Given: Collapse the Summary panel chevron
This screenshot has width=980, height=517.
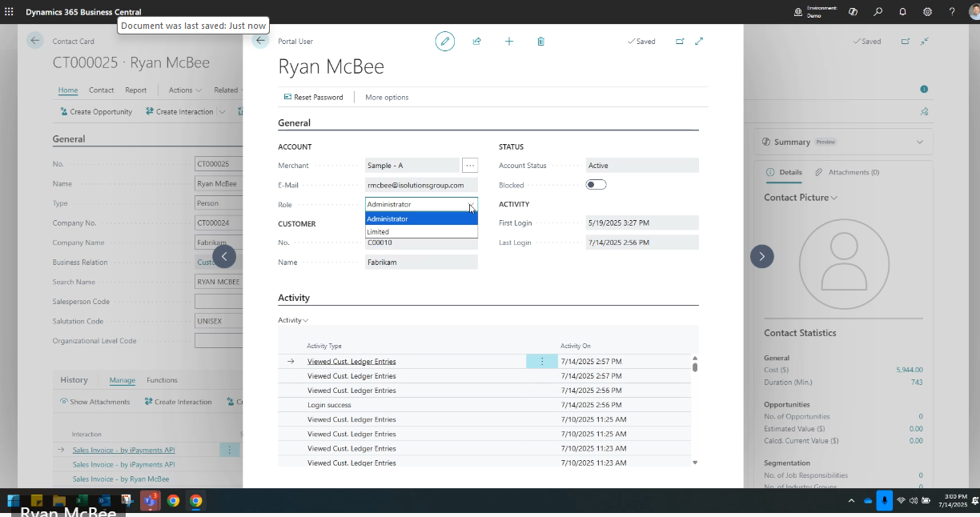Looking at the screenshot, I should pyautogui.click(x=918, y=142).
